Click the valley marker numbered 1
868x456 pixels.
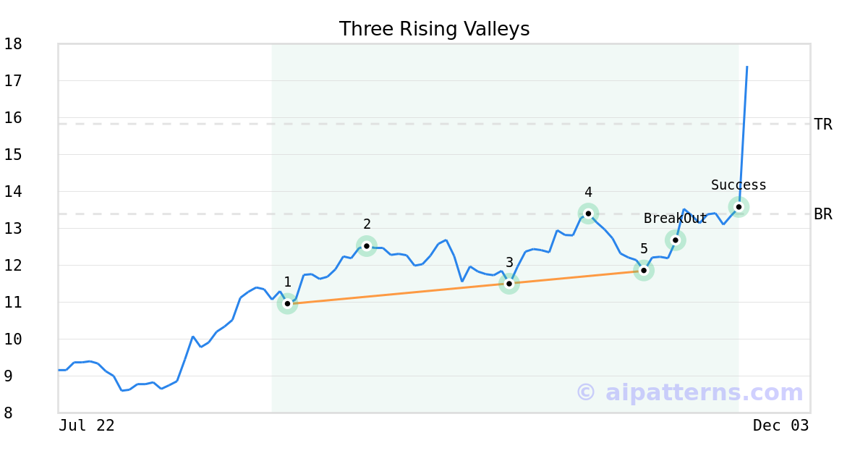[287, 303]
